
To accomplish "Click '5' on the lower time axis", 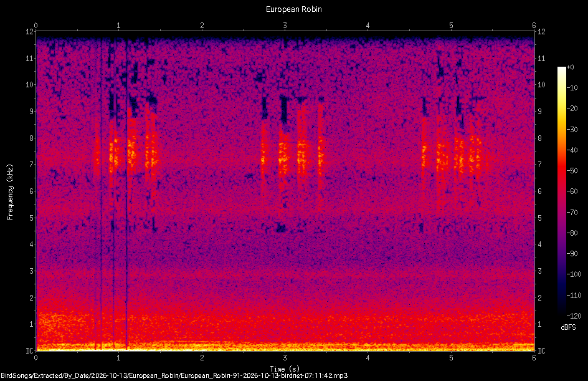I will [451, 358].
